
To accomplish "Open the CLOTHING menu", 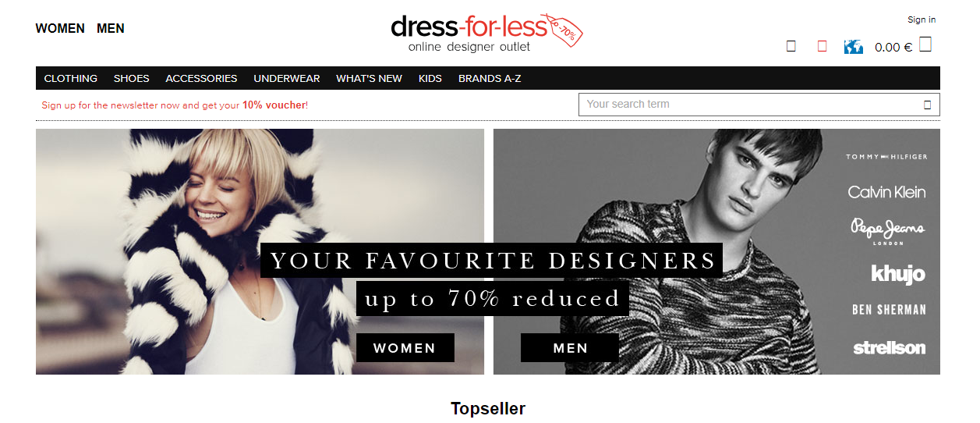I will click(x=71, y=78).
